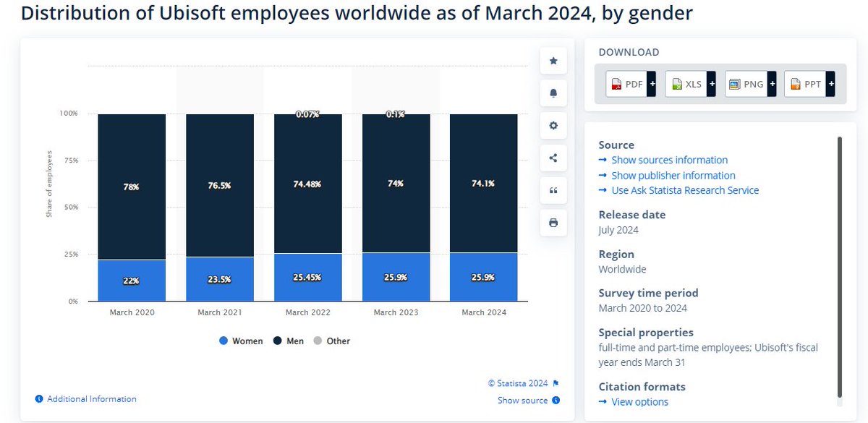Click the July 2024 release date value
The width and height of the screenshot is (868, 423).
618,230
